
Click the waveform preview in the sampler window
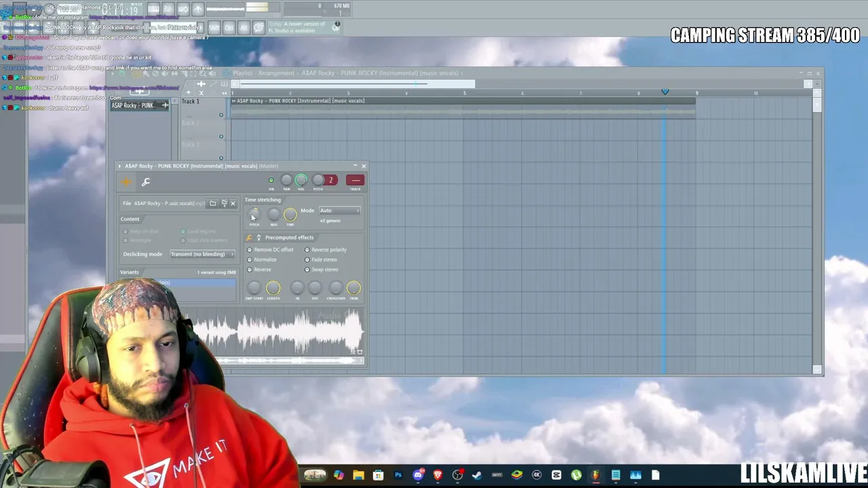277,332
